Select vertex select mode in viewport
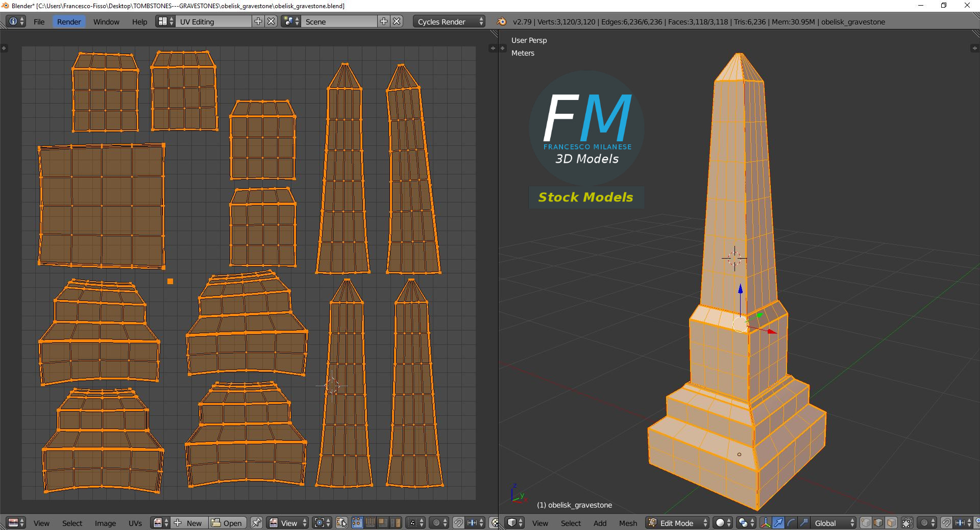 (x=866, y=523)
